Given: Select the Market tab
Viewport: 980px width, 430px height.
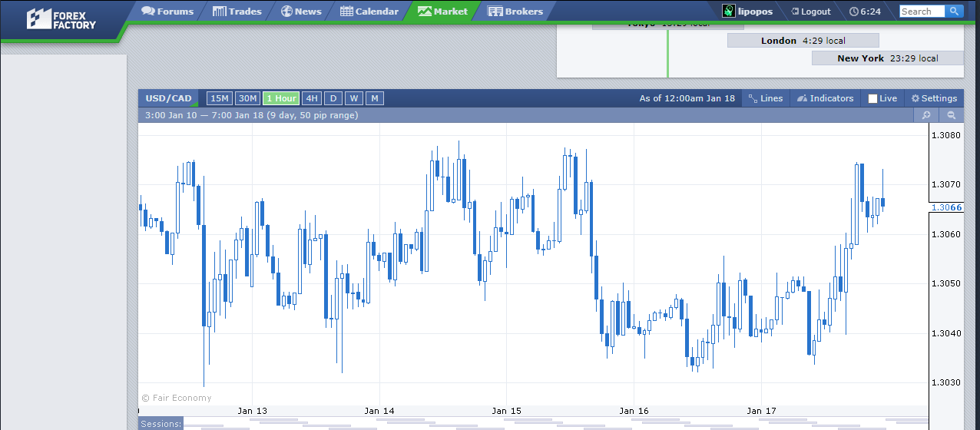Looking at the screenshot, I should [442, 12].
